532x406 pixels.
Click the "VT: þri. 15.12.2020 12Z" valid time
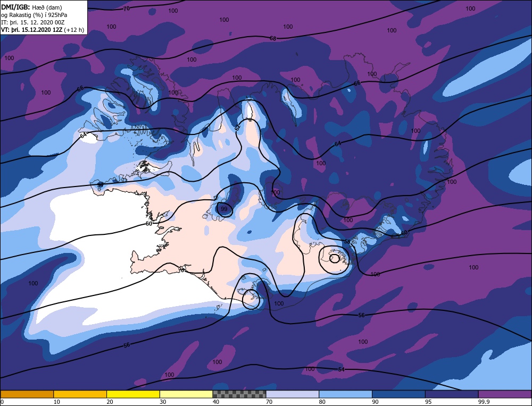point(32,30)
